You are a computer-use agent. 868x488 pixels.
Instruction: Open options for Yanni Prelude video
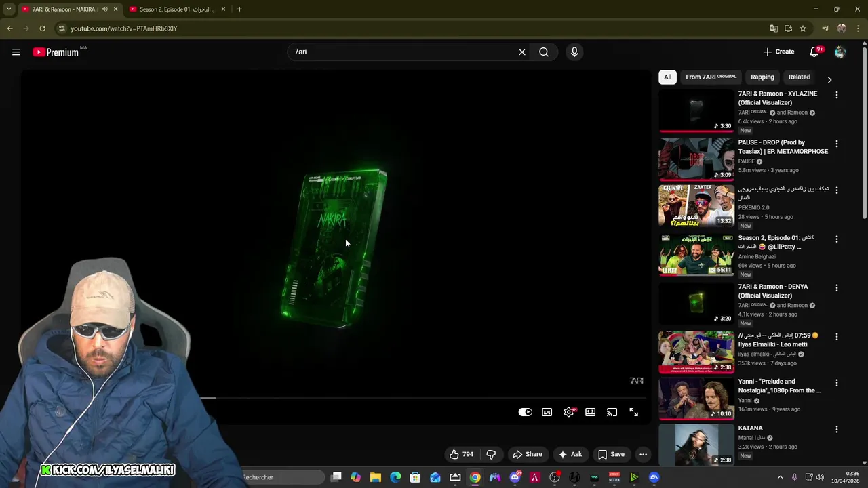837,383
